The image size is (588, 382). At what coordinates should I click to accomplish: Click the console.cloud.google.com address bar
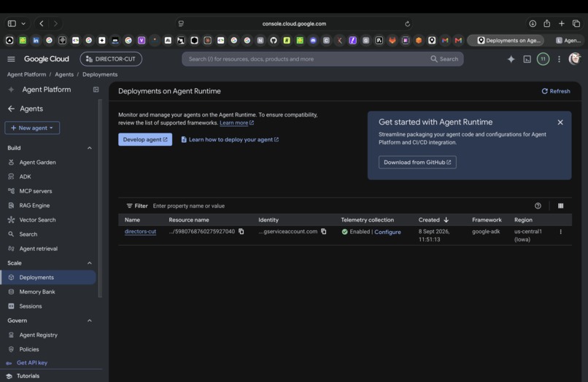click(294, 23)
